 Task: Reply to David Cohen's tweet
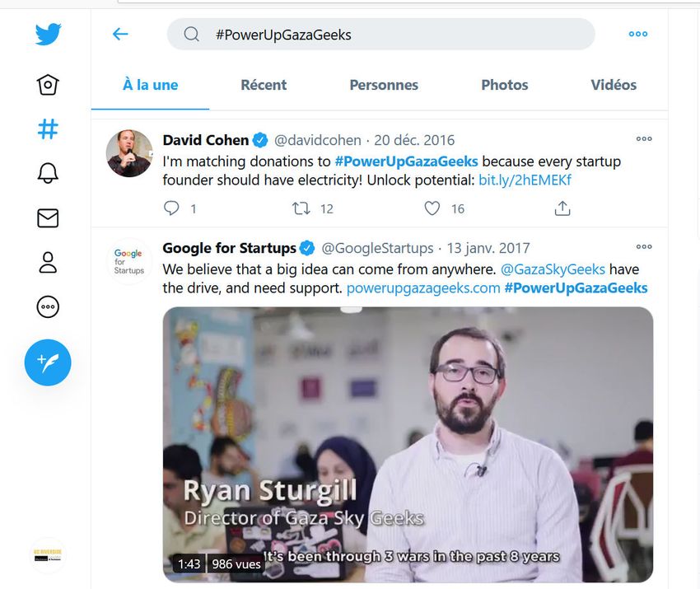coord(171,208)
